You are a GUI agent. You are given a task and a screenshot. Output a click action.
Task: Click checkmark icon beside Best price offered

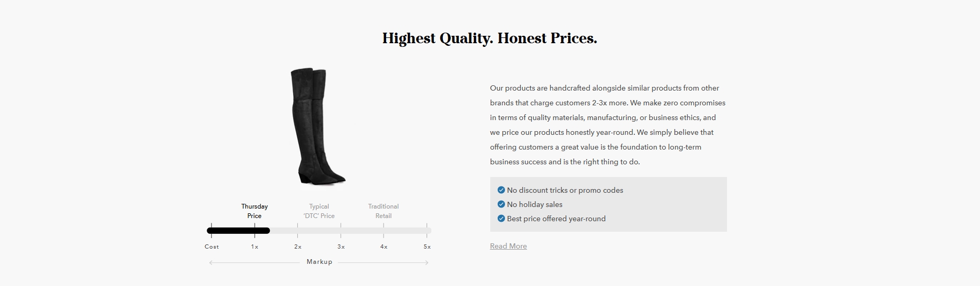pos(501,219)
